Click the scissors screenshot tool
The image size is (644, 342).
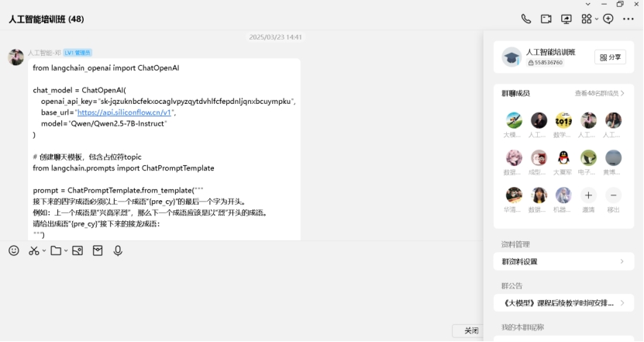coord(33,250)
